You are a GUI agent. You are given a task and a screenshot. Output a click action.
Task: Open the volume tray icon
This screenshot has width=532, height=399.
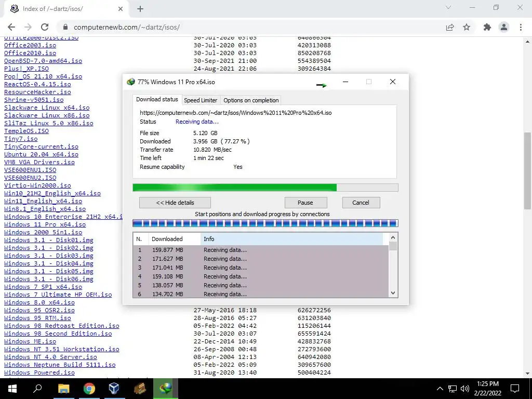click(465, 389)
